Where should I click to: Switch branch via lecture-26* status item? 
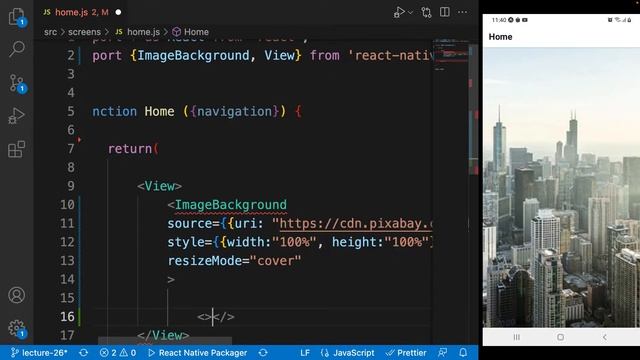39,353
